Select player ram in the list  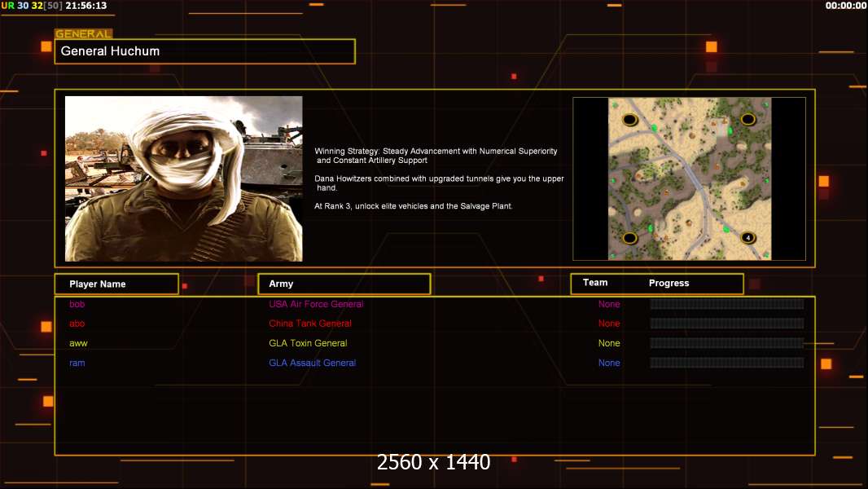(77, 363)
